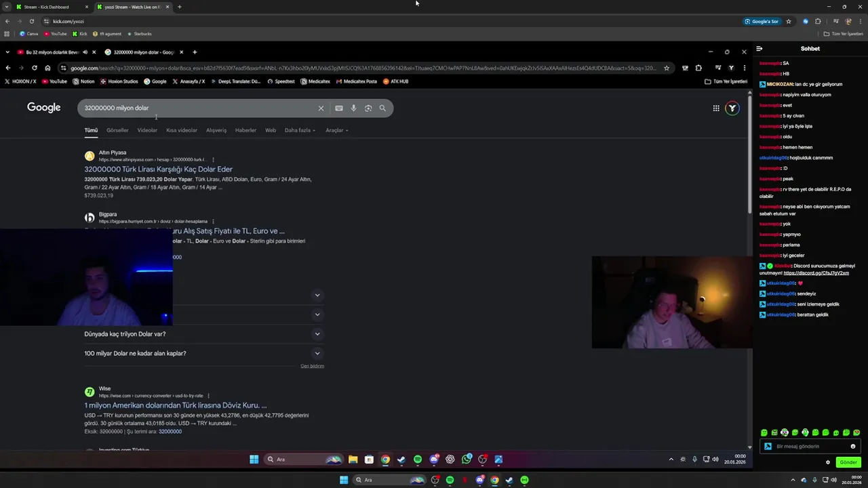Click the 'Bir mesaj gönderin' chat input
This screenshot has height=488, width=868.
pos(810,447)
